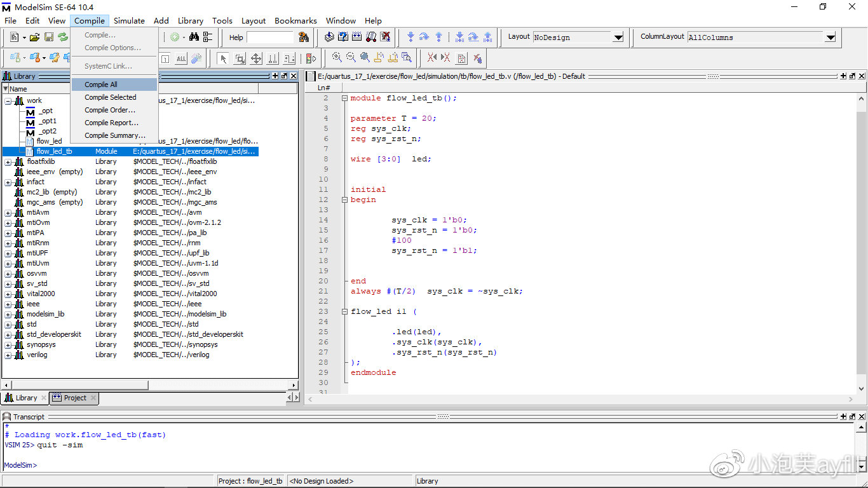868x488 pixels.
Task: Click inside the Help search field
Action: pos(269,37)
